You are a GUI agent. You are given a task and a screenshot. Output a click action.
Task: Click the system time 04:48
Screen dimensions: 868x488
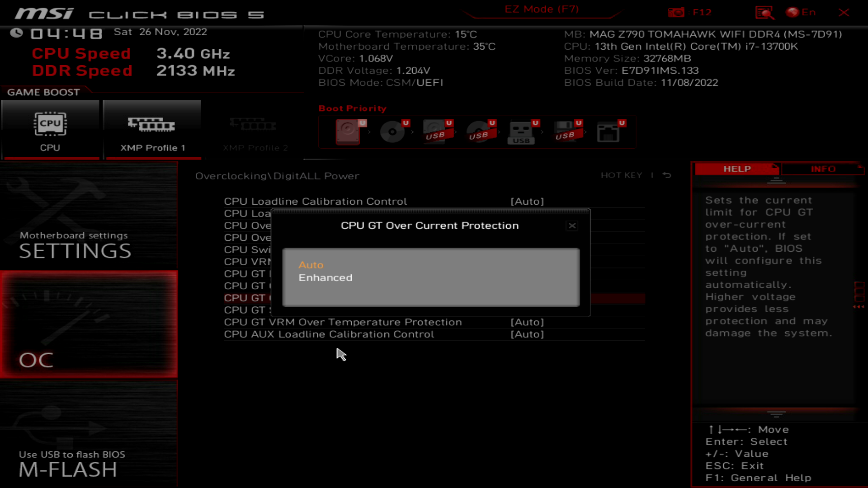[x=66, y=33]
